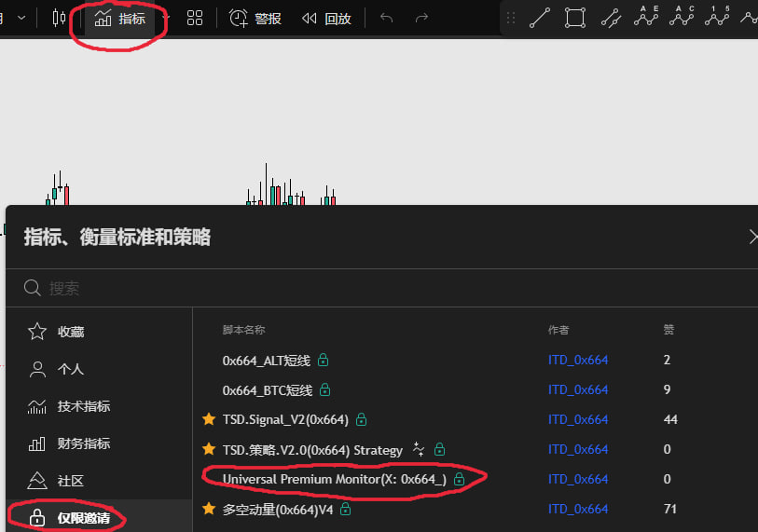Open the candlestick chart type selector
Viewport: 758px width, 532px height.
click(59, 18)
